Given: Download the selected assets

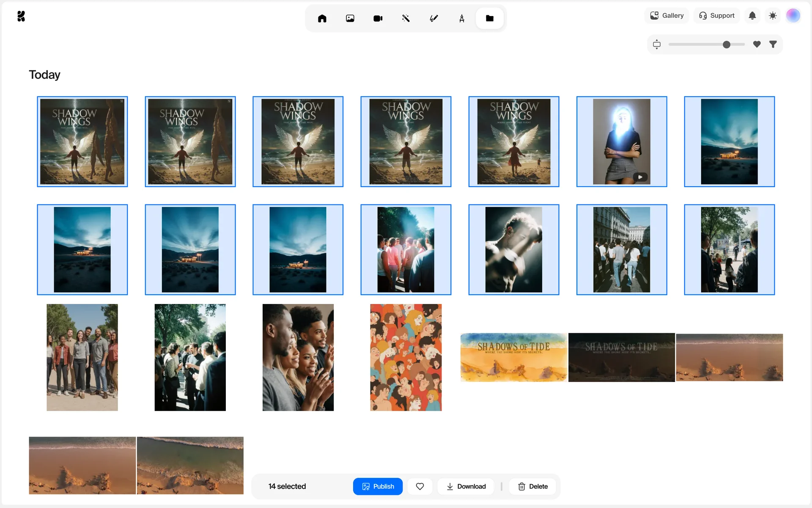Looking at the screenshot, I should point(466,486).
